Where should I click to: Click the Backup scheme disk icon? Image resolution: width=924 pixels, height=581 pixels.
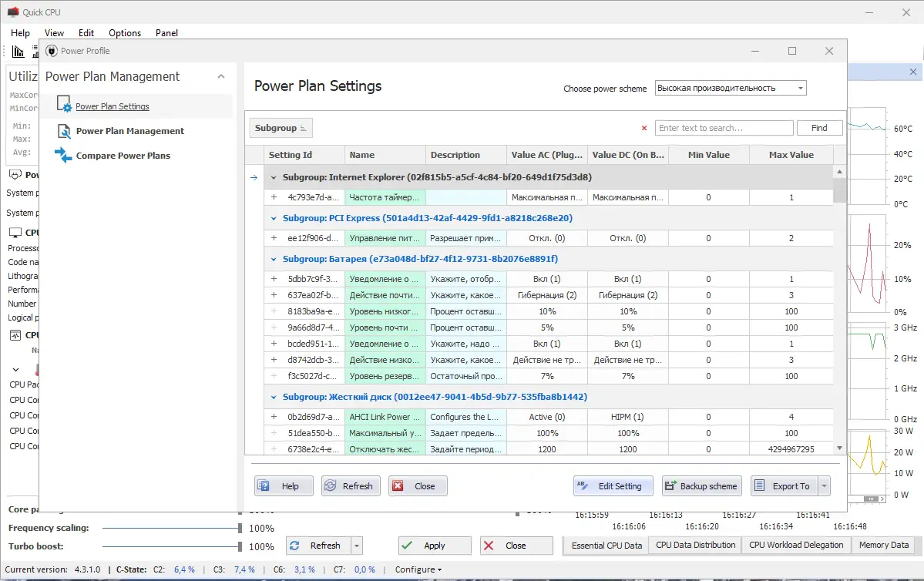[x=670, y=486]
